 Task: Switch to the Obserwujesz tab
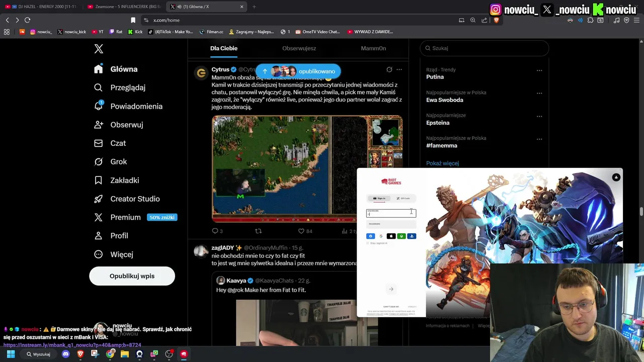299,48
